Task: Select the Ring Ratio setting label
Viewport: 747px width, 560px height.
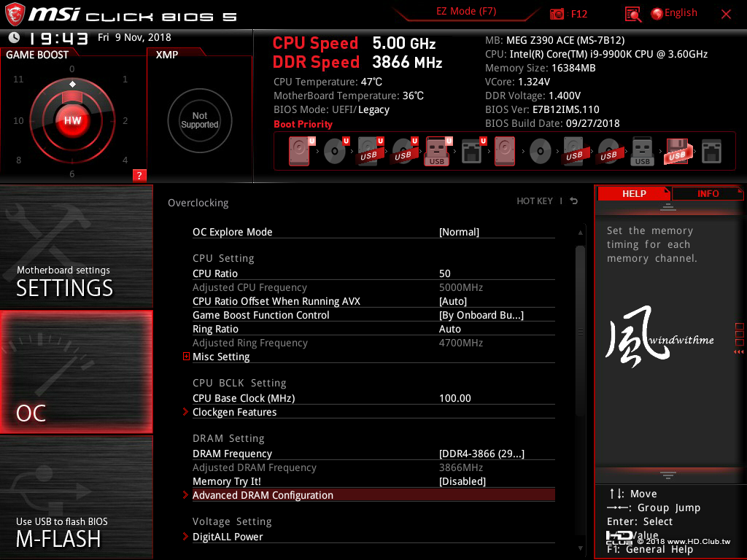Action: click(215, 329)
